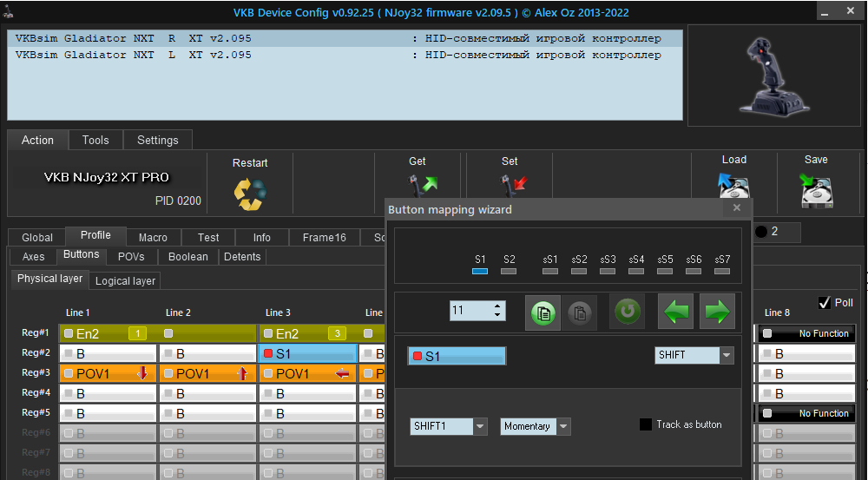
Task: Click the Restart recycle icon
Action: 250,194
